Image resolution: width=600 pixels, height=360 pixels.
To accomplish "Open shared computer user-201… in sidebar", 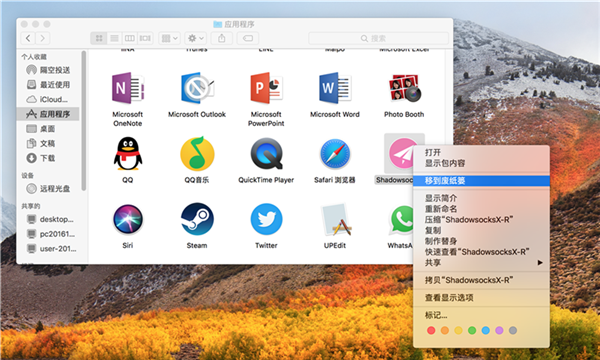I will tap(48, 249).
